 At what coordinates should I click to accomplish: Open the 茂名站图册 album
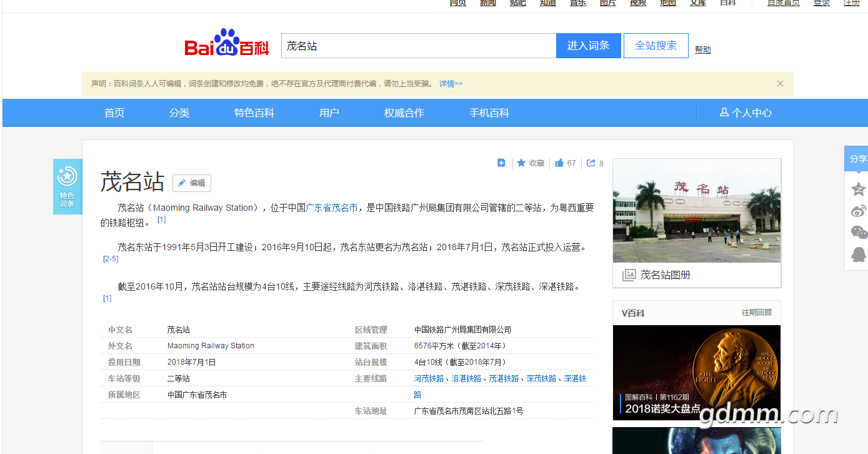click(697, 275)
